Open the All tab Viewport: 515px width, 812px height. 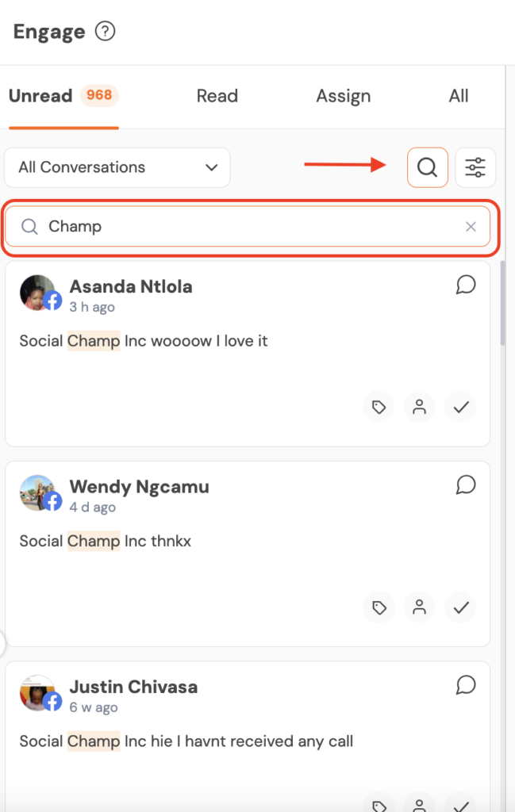(458, 96)
